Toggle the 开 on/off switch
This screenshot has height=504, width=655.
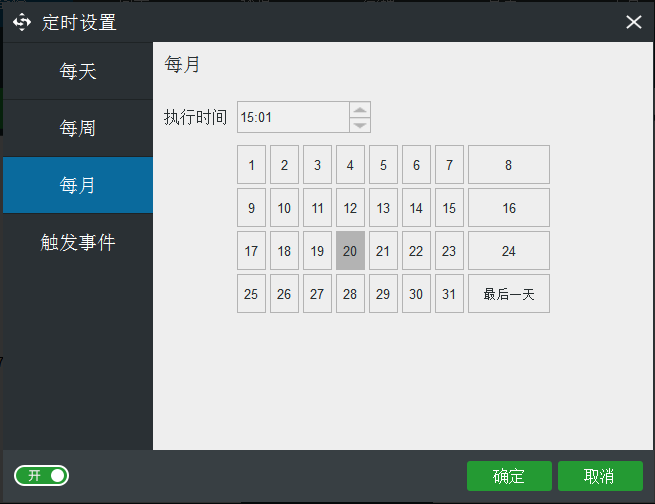(x=41, y=476)
